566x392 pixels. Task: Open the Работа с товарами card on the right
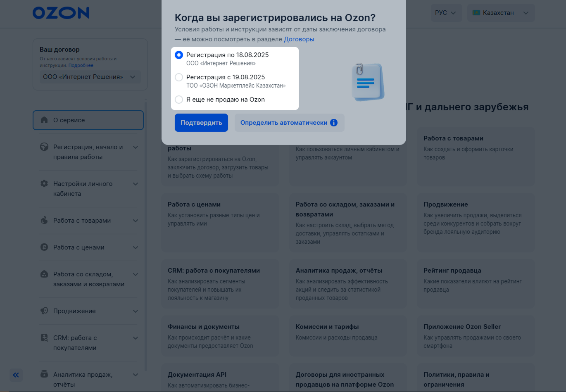point(476,157)
